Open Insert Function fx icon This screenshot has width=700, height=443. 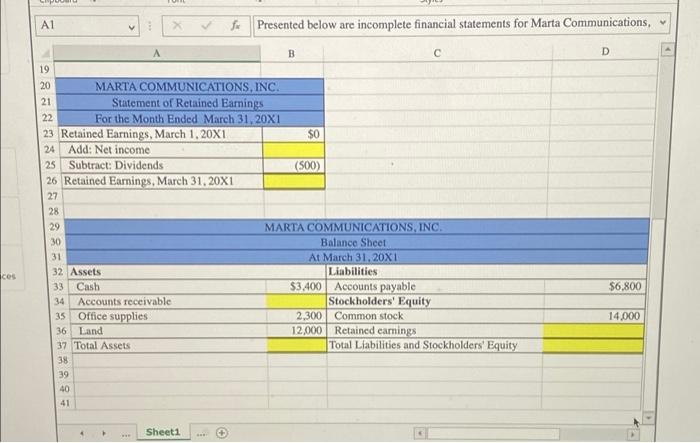click(235, 26)
